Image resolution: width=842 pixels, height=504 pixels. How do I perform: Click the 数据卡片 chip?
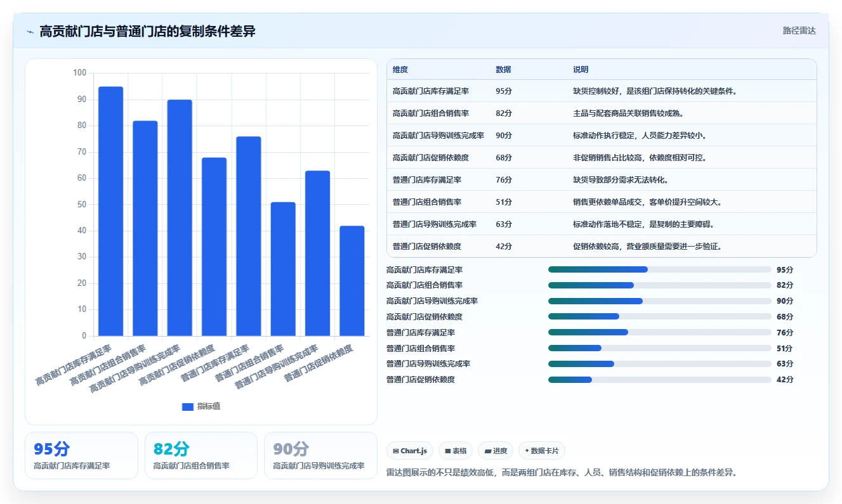tap(542, 451)
